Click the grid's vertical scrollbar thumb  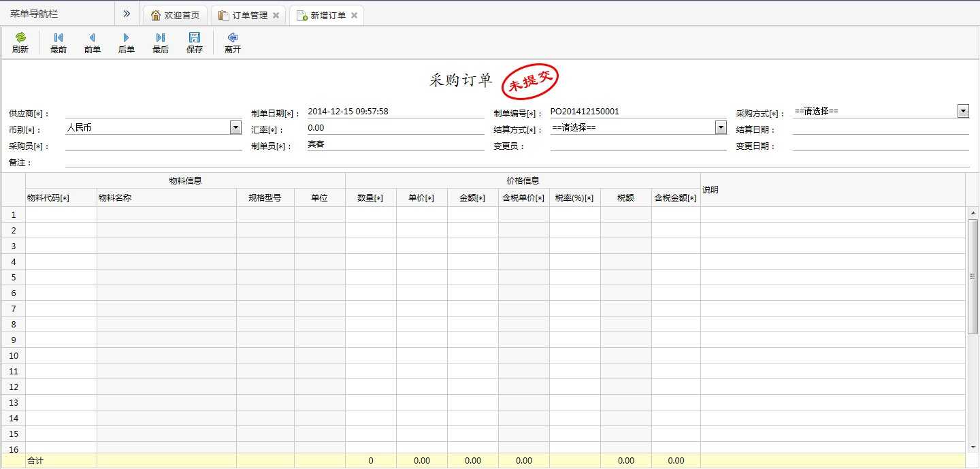[x=973, y=276]
